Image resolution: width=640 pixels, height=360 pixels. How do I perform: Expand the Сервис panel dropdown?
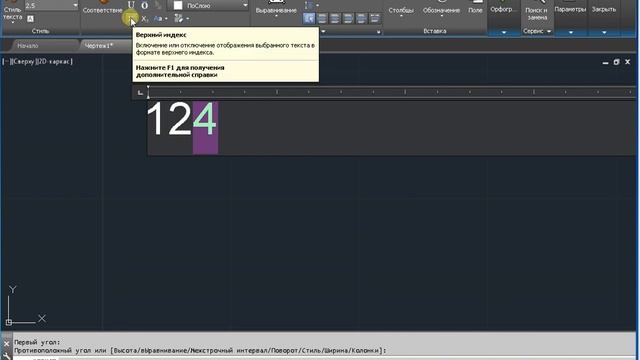(537, 31)
